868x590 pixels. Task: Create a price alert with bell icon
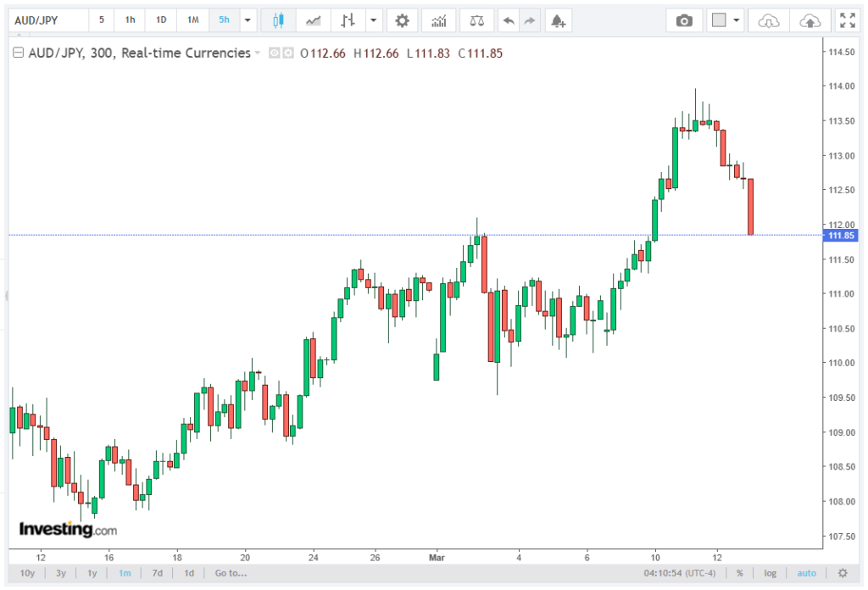pos(556,19)
